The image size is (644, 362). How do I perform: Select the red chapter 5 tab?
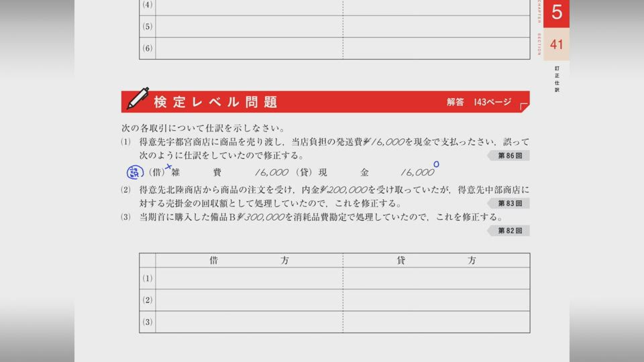tap(556, 13)
